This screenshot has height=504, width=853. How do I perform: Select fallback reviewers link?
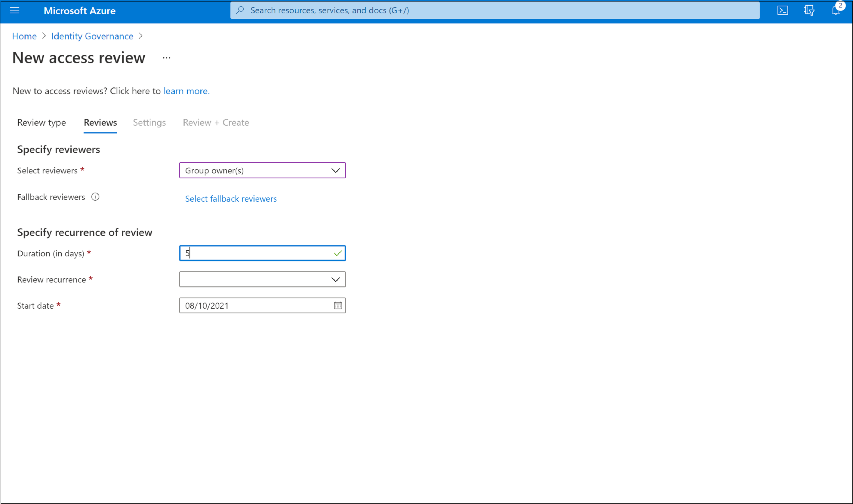pyautogui.click(x=231, y=198)
